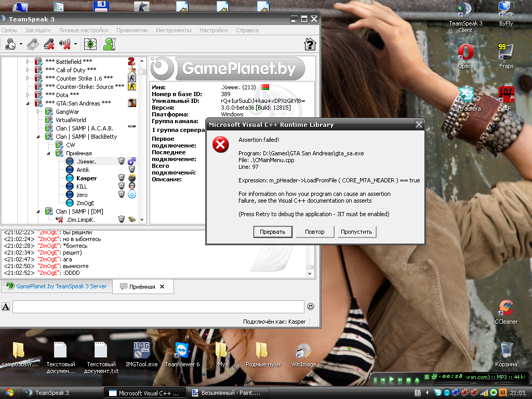Select user .Dm.LimpiK. in channel tree

pyautogui.click(x=81, y=220)
